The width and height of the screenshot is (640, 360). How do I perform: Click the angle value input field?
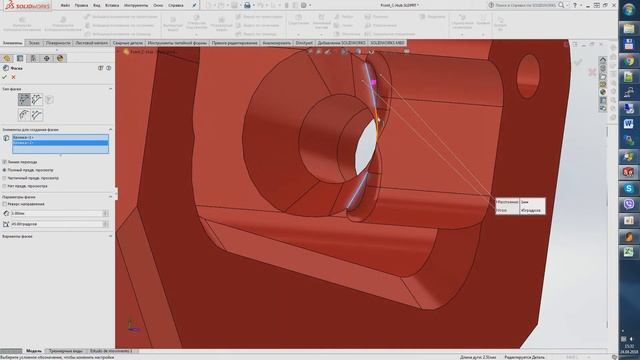coord(57,224)
